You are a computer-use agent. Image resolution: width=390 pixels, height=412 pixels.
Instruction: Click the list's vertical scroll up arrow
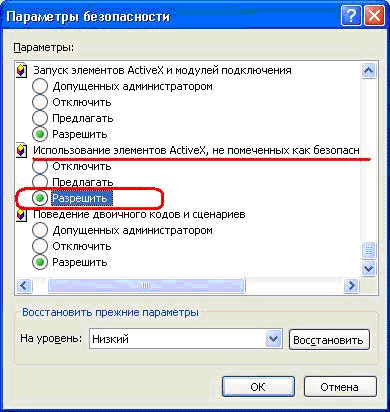369,71
